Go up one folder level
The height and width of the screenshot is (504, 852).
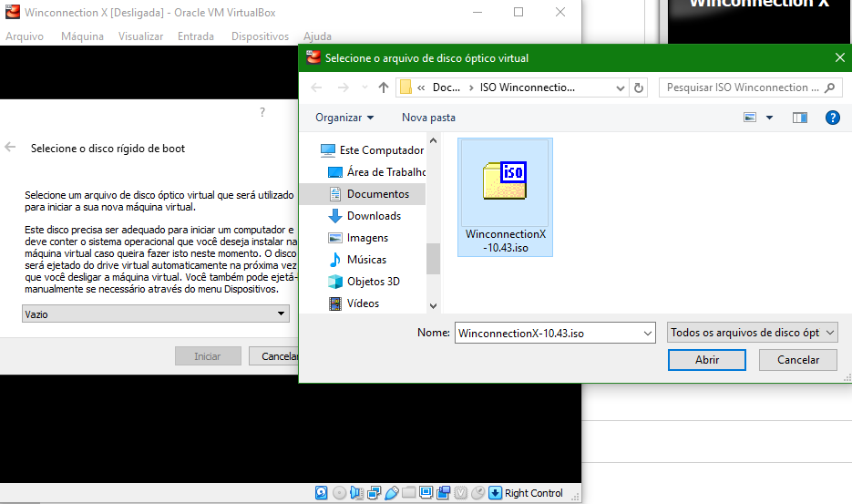[384, 87]
